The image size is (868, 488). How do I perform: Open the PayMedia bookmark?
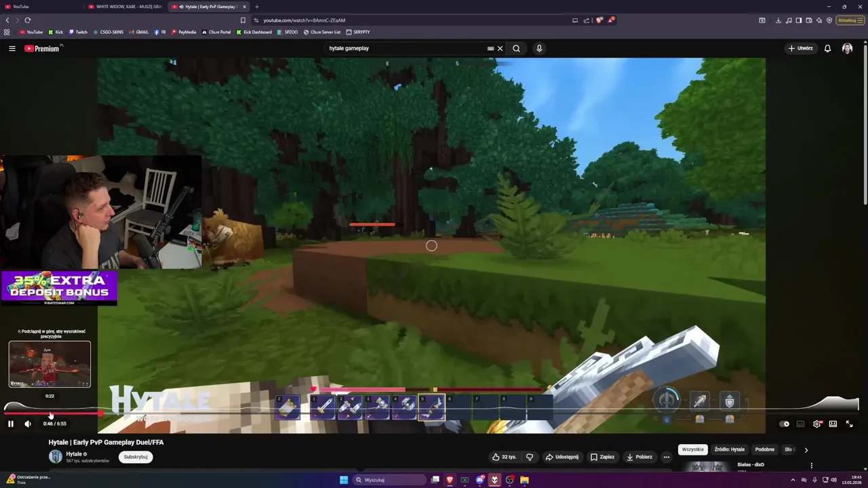point(184,32)
